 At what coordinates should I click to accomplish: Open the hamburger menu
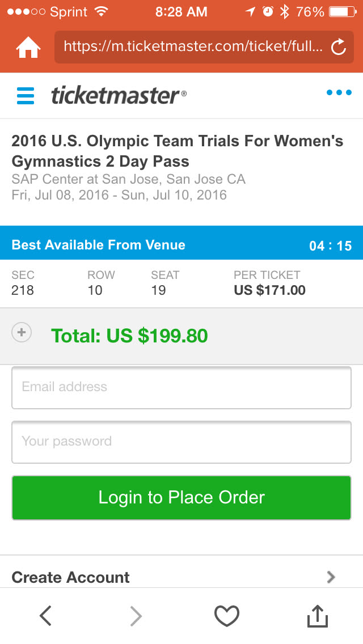tap(26, 95)
